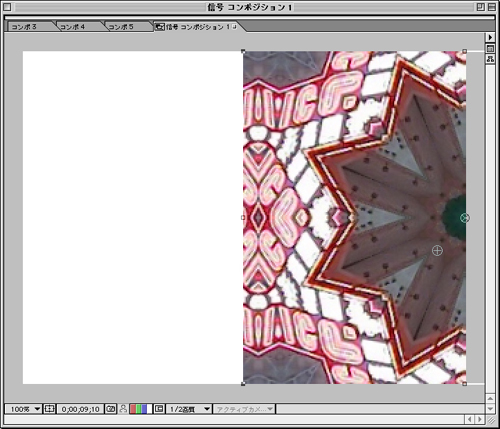The width and height of the screenshot is (500, 429).
Task: Click the layer's bottom-right corner handle
Action: coord(465,384)
